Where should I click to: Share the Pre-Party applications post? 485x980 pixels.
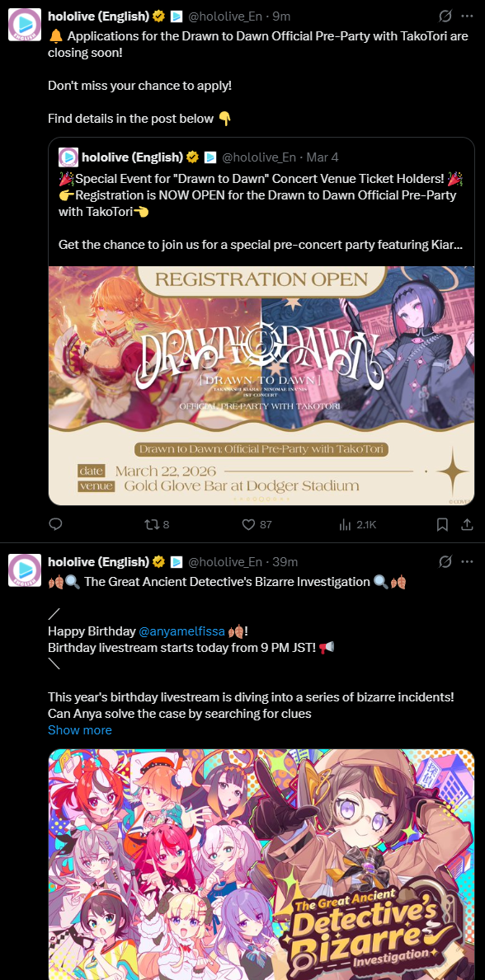(467, 524)
